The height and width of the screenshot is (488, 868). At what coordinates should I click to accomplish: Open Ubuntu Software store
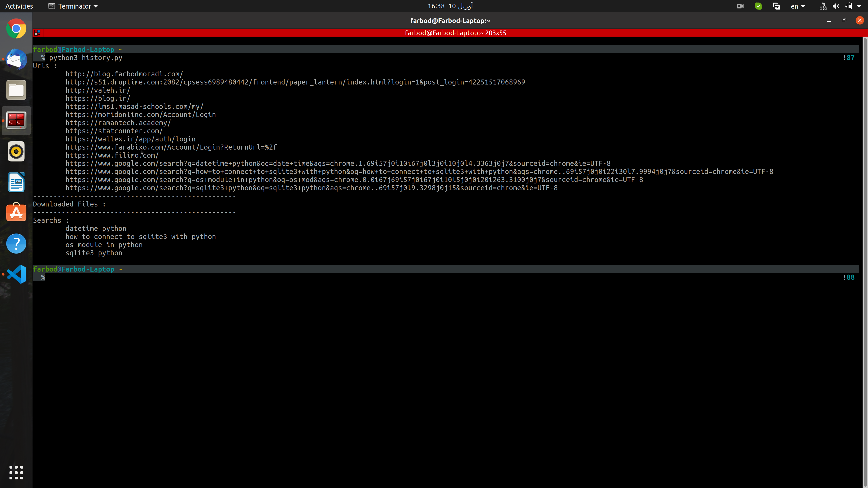[x=16, y=213]
